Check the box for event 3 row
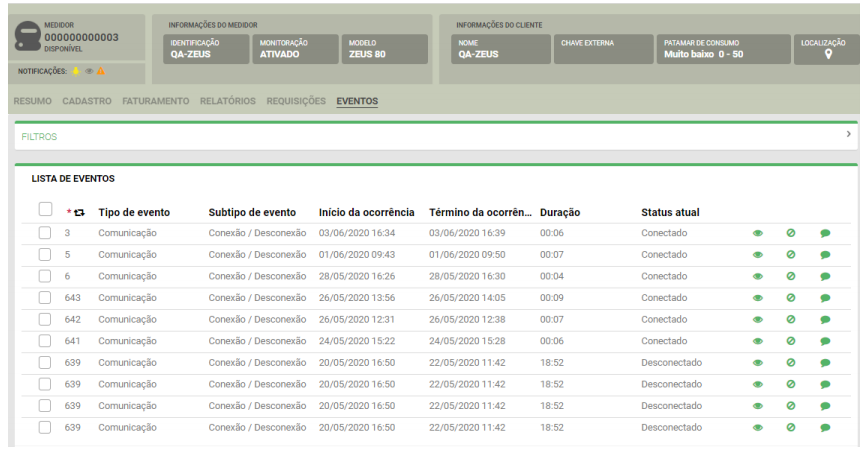Image resolution: width=868 pixels, height=450 pixels. [x=45, y=233]
